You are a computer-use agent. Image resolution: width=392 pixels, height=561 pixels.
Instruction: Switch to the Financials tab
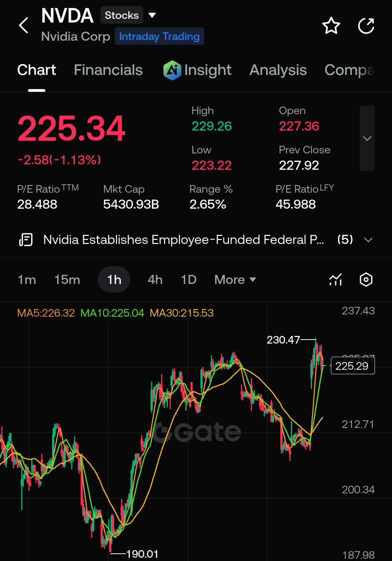tap(108, 70)
